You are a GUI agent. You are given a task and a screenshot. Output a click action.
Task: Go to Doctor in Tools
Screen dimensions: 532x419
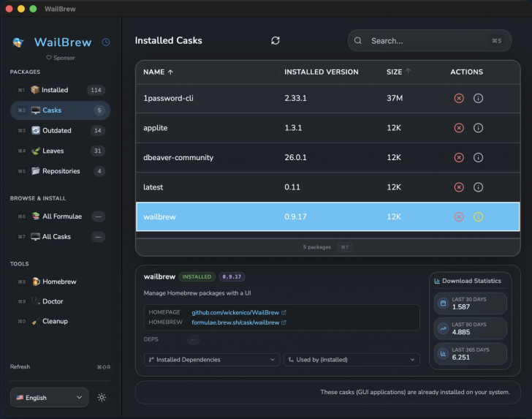pos(53,301)
